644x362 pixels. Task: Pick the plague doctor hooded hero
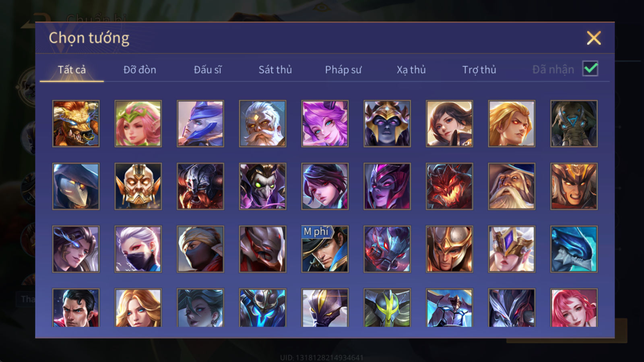pyautogui.click(x=76, y=186)
